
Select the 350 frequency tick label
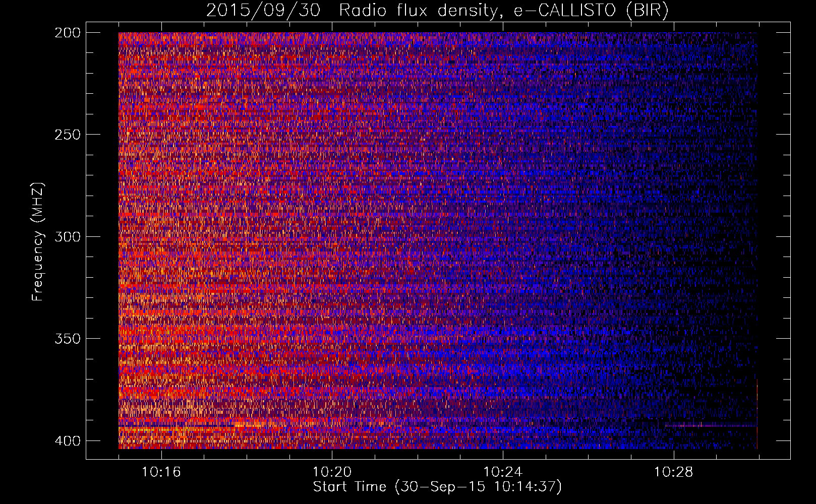pyautogui.click(x=67, y=338)
